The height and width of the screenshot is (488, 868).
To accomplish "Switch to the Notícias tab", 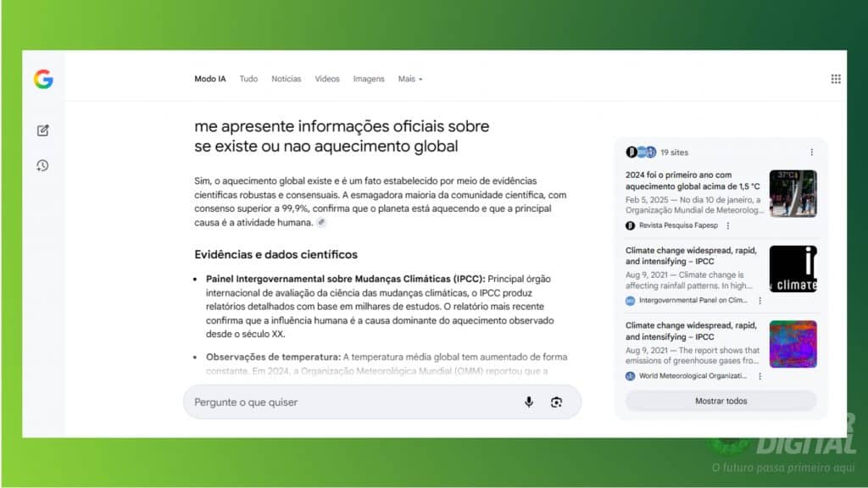I will coord(286,79).
